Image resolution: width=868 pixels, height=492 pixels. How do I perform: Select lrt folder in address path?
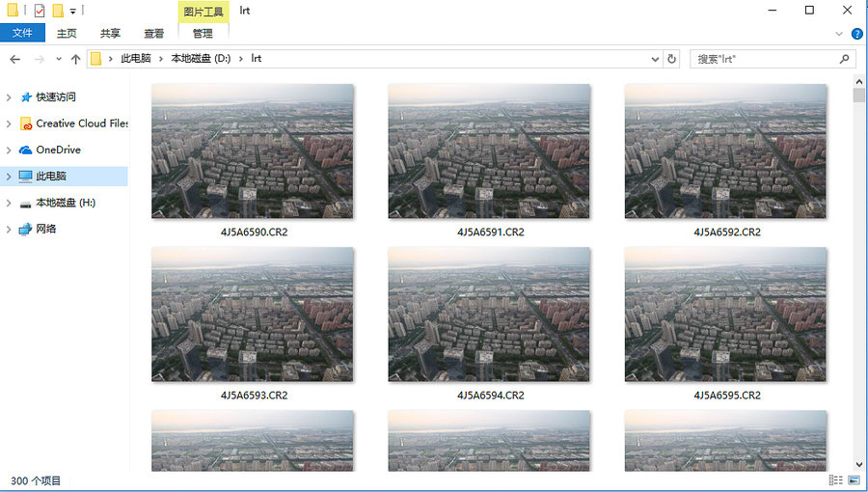coord(256,58)
